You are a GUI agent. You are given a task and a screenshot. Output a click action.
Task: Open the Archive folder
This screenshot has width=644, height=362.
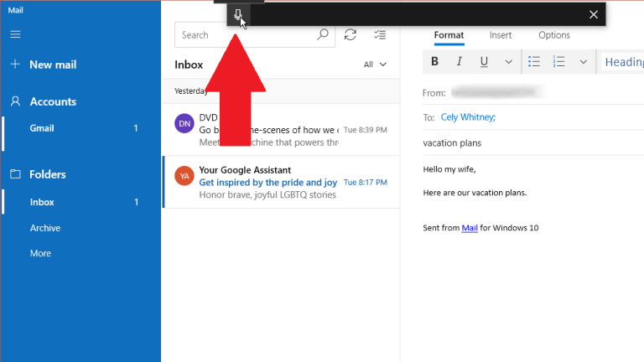point(45,228)
